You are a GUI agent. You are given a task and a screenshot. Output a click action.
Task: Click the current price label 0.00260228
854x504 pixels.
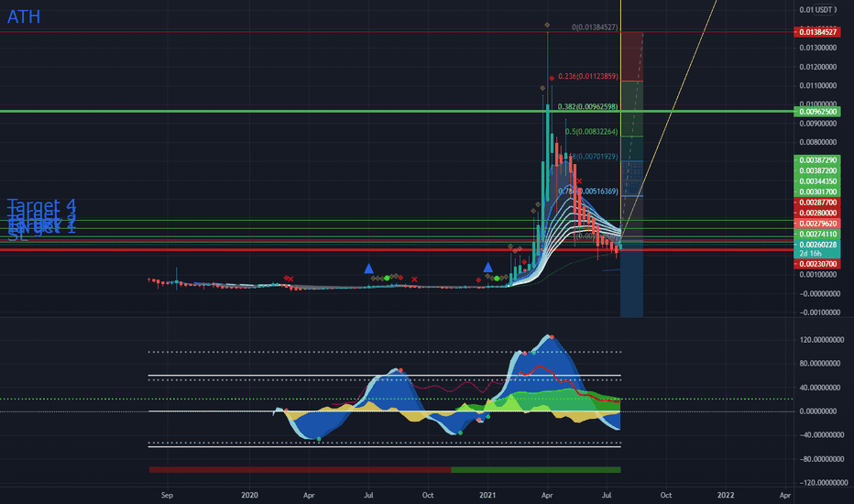pyautogui.click(x=817, y=245)
